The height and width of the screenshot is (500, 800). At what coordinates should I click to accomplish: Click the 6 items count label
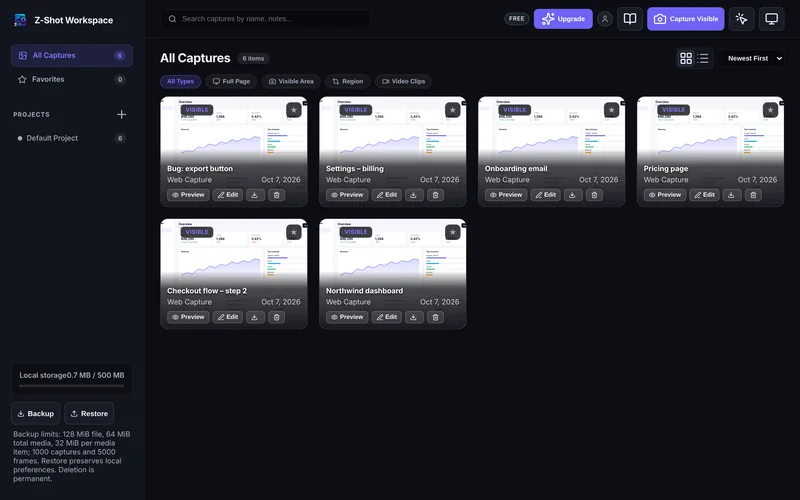pos(253,59)
